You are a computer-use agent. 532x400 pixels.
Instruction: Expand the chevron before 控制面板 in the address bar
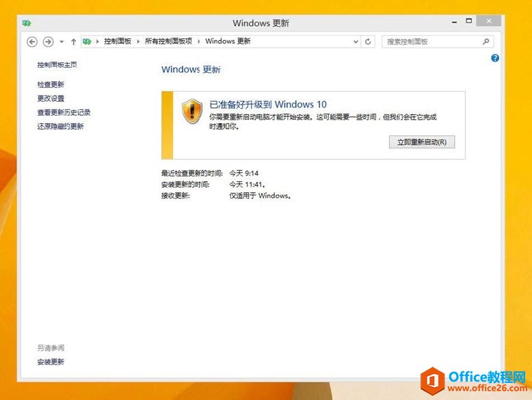coord(97,42)
